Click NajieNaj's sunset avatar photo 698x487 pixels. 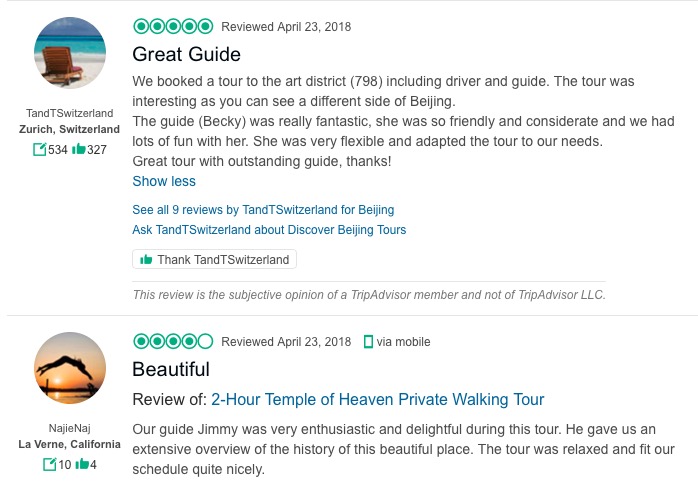tap(69, 367)
